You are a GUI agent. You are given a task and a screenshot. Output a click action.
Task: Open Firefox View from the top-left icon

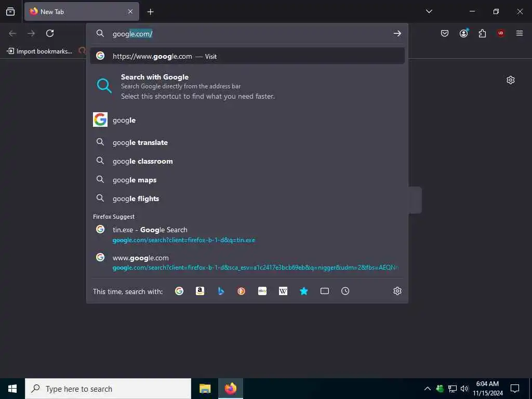(10, 11)
